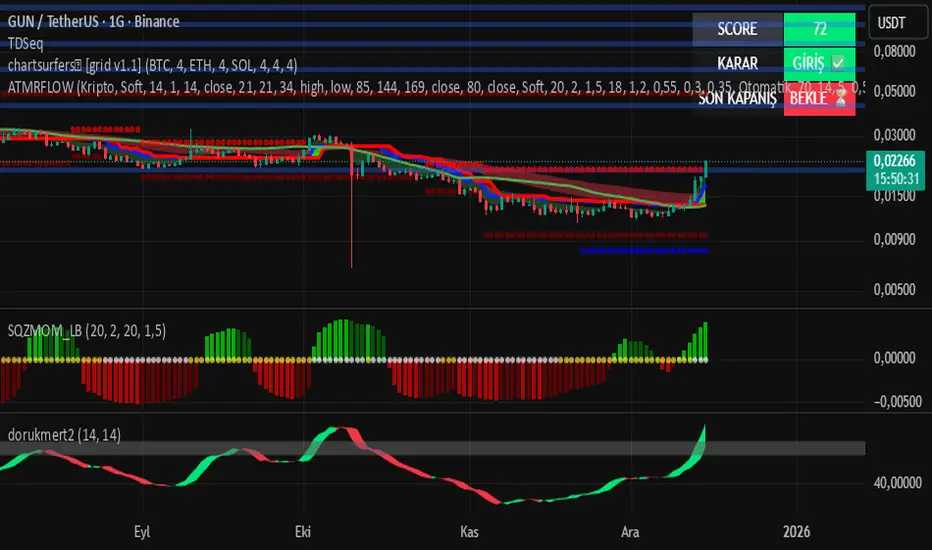Click the KARAR label cell
The image size is (932, 550).
click(x=738, y=63)
